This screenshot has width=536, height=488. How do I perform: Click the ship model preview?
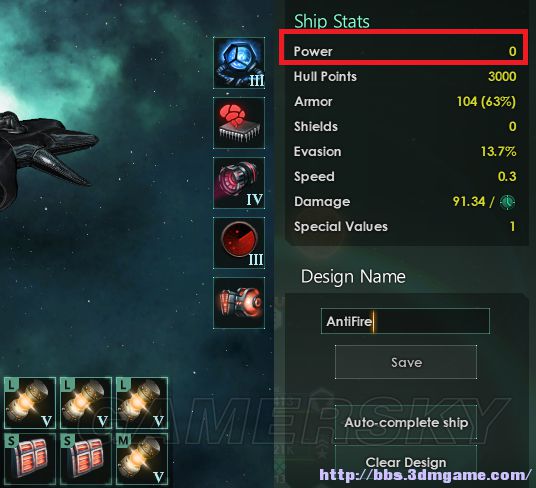(44, 157)
